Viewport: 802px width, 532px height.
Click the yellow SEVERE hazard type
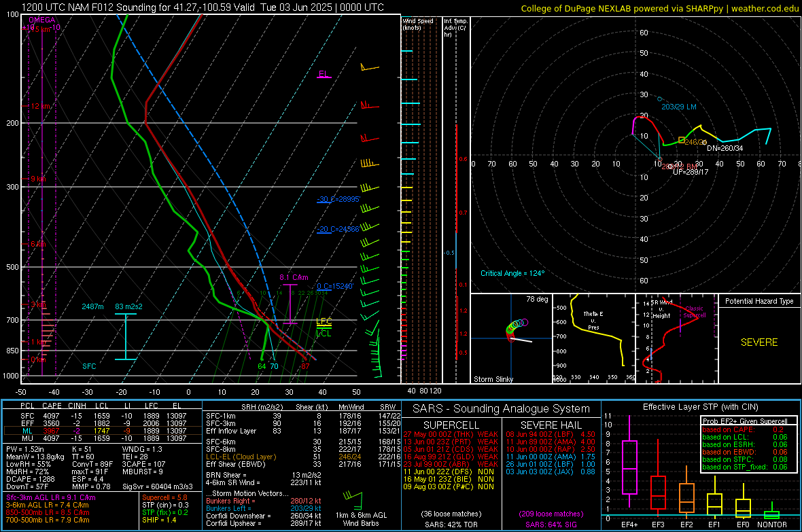click(x=759, y=342)
